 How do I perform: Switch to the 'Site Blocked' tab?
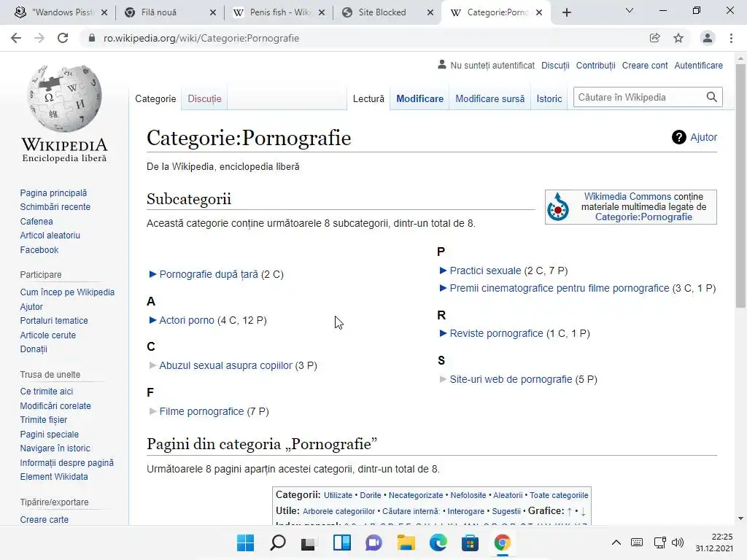(387, 12)
